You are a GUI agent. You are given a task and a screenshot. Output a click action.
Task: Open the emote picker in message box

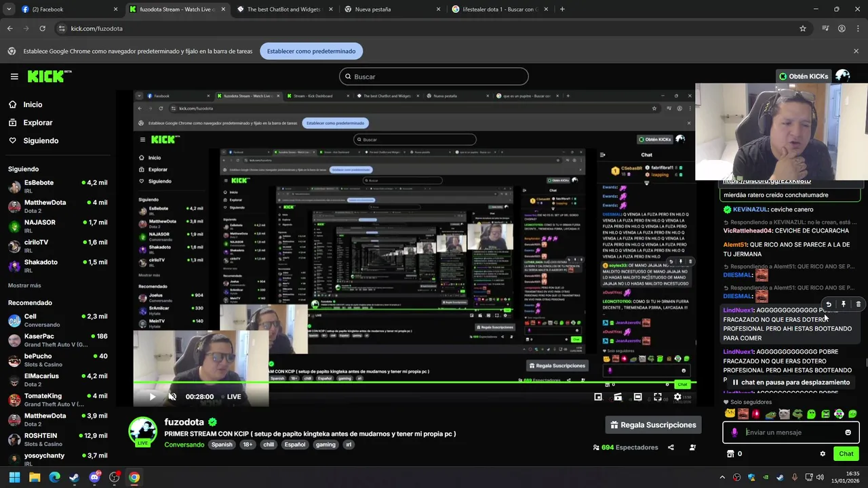tap(848, 432)
